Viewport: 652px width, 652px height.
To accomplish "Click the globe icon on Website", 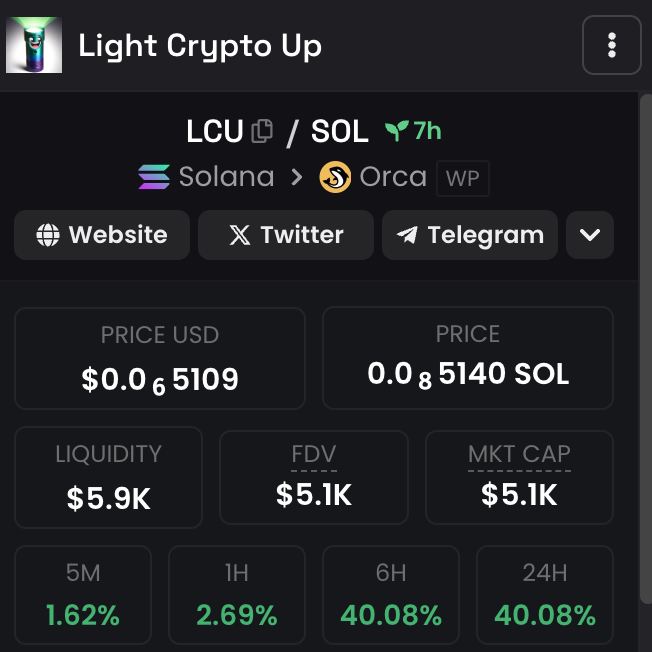I will point(48,235).
